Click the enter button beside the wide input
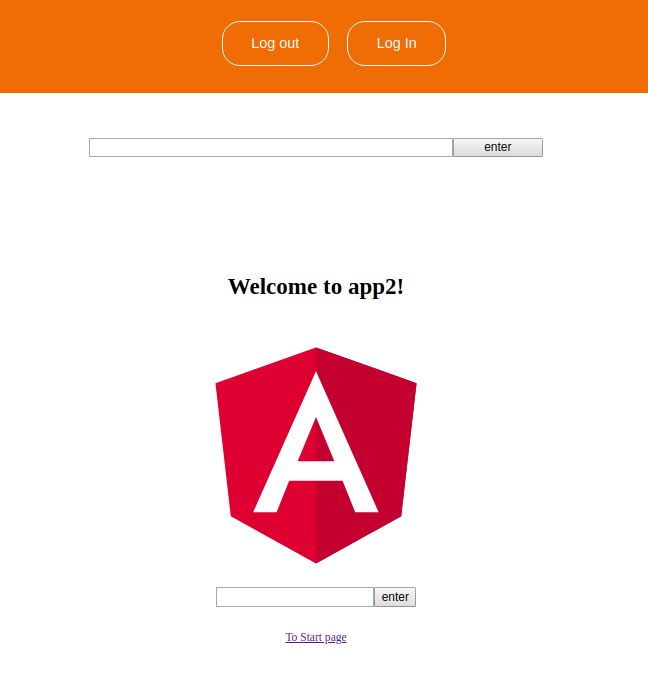Screen dimensions: 648x697 pyautogui.click(x=498, y=148)
